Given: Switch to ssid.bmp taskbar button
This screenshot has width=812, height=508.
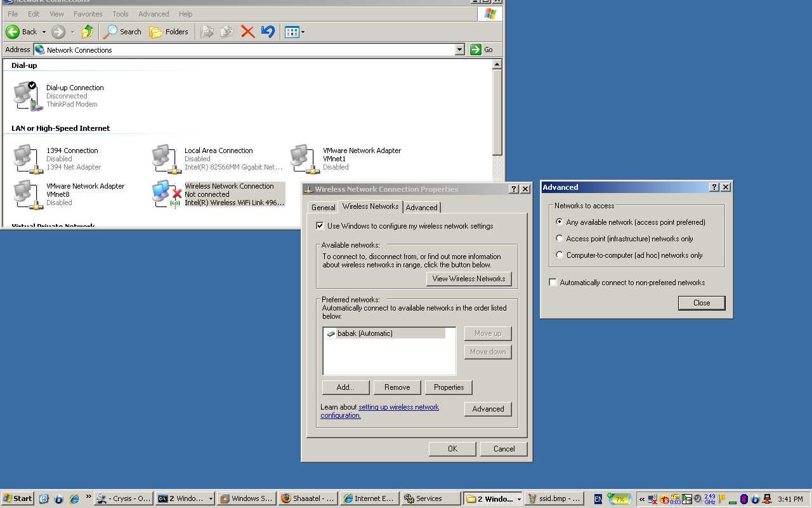Looking at the screenshot, I should (x=554, y=498).
